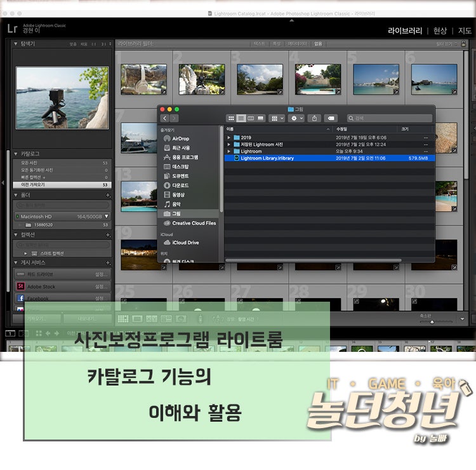The image size is (476, 470).
Task: Click the Finder search field
Action: 390,118
